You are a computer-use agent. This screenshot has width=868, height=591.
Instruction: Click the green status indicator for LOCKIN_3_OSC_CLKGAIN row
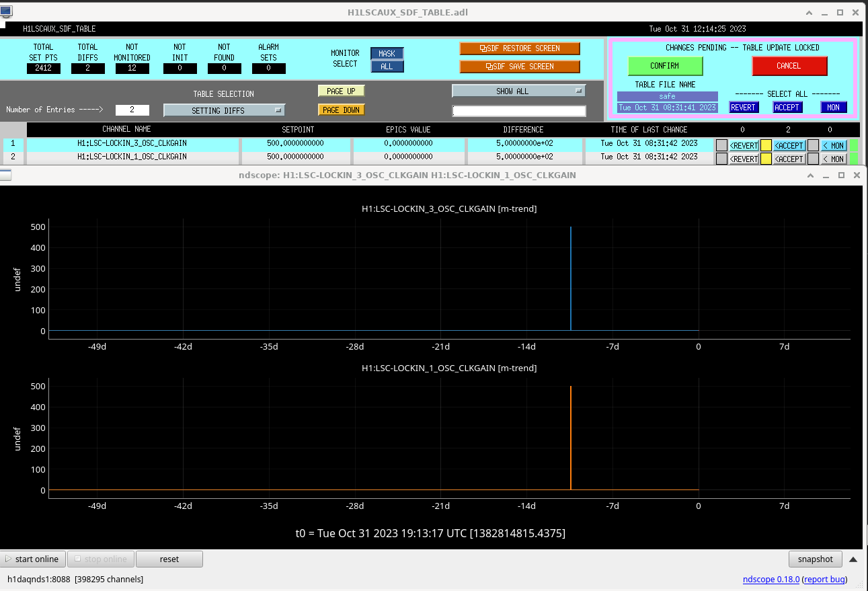[x=854, y=145]
